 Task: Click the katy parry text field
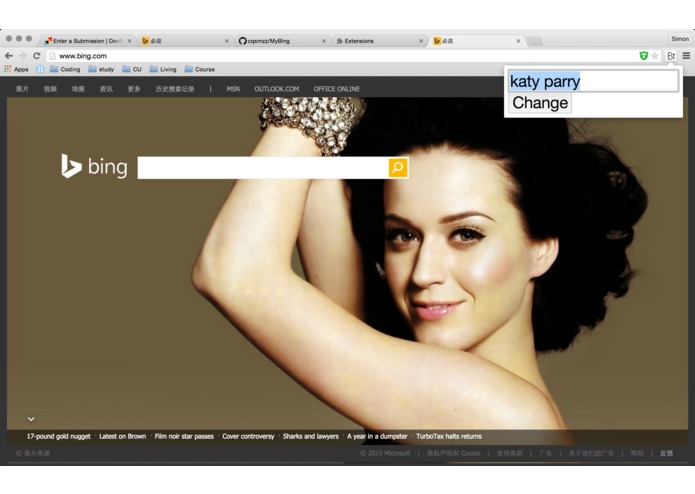[x=593, y=81]
